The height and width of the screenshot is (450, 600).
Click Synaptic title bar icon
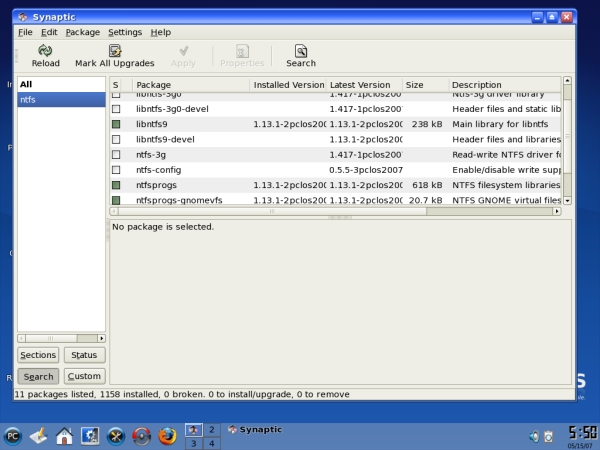[23, 17]
